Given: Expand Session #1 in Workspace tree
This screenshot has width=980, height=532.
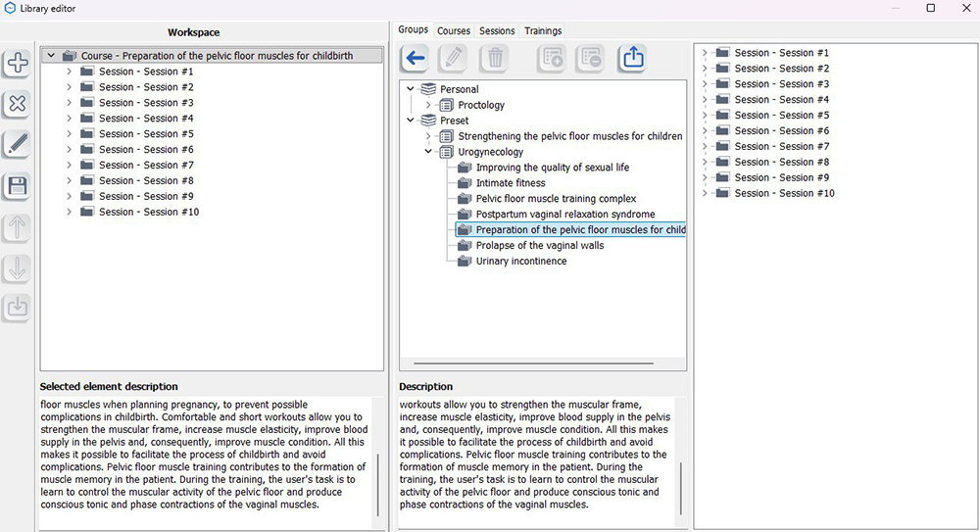Looking at the screenshot, I should coord(69,72).
